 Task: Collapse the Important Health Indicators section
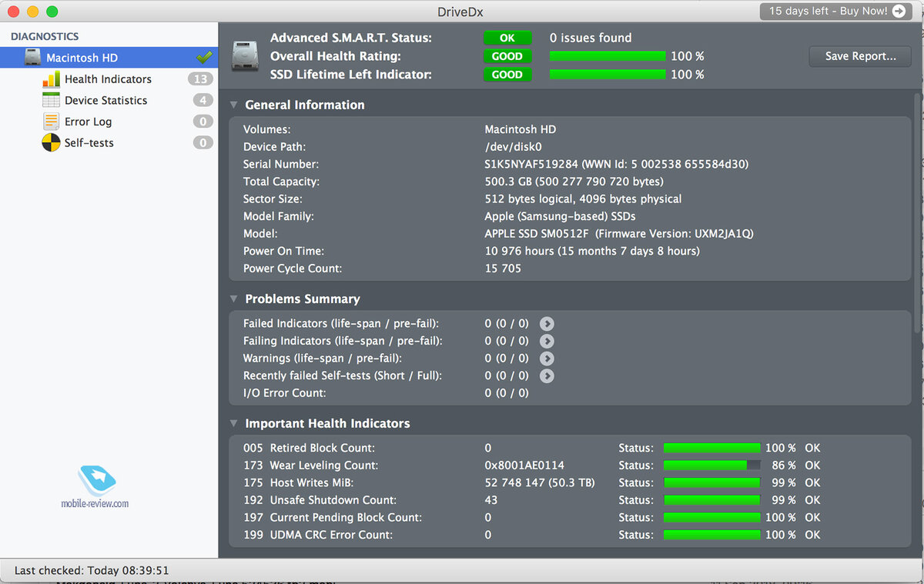[234, 423]
